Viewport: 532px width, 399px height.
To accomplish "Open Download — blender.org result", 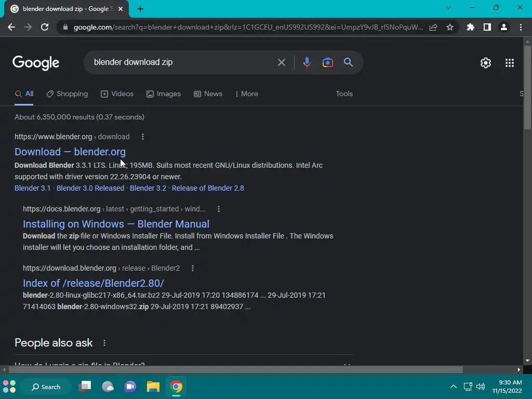I will point(70,152).
